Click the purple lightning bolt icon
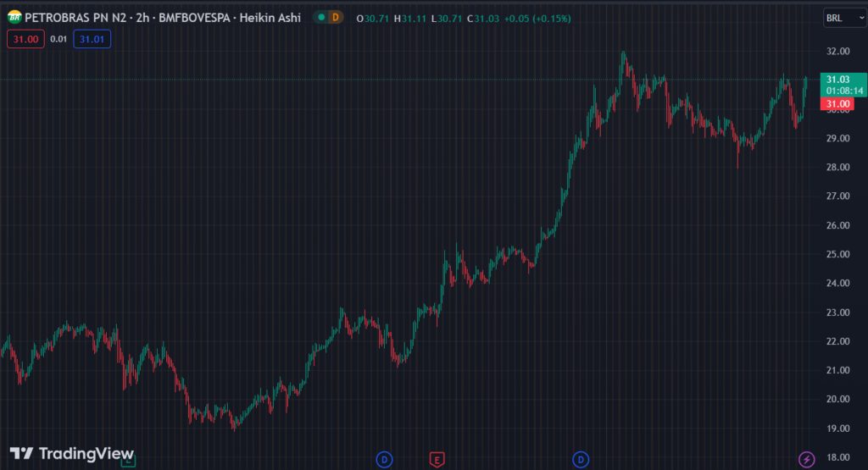Viewport: 868px width, 470px height. point(807,459)
